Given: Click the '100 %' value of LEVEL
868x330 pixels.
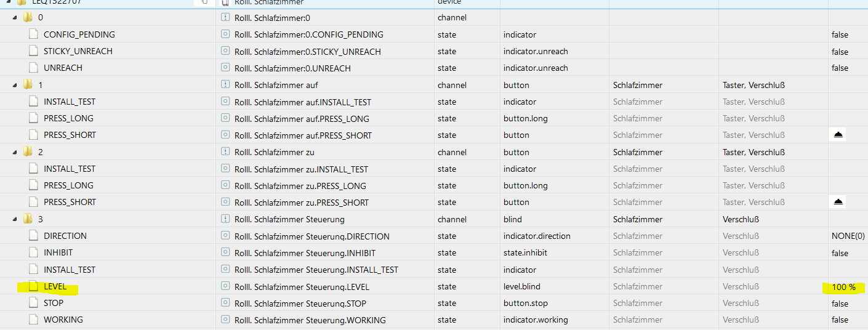Looking at the screenshot, I should [843, 287].
